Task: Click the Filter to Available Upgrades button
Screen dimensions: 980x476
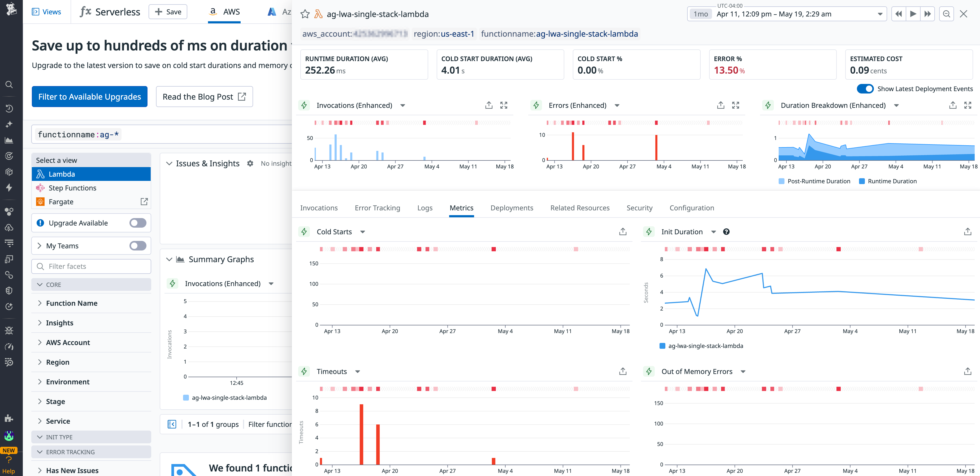Action: coord(89,96)
